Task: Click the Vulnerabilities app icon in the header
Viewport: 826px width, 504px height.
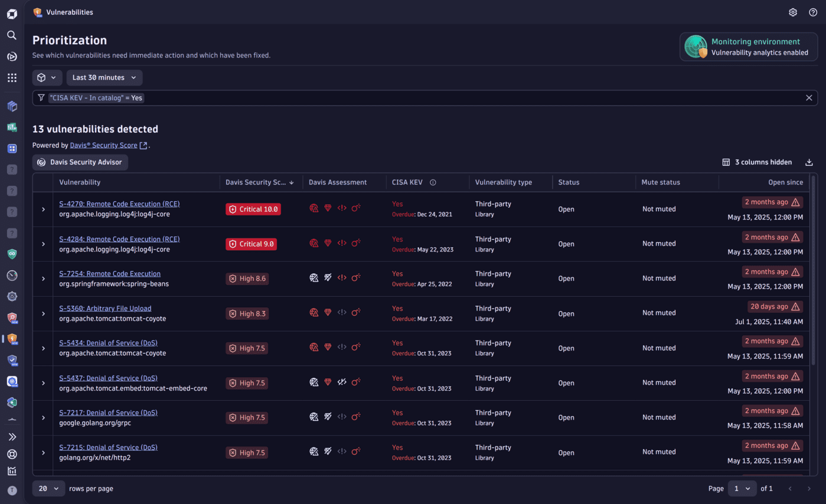Action: [x=38, y=12]
